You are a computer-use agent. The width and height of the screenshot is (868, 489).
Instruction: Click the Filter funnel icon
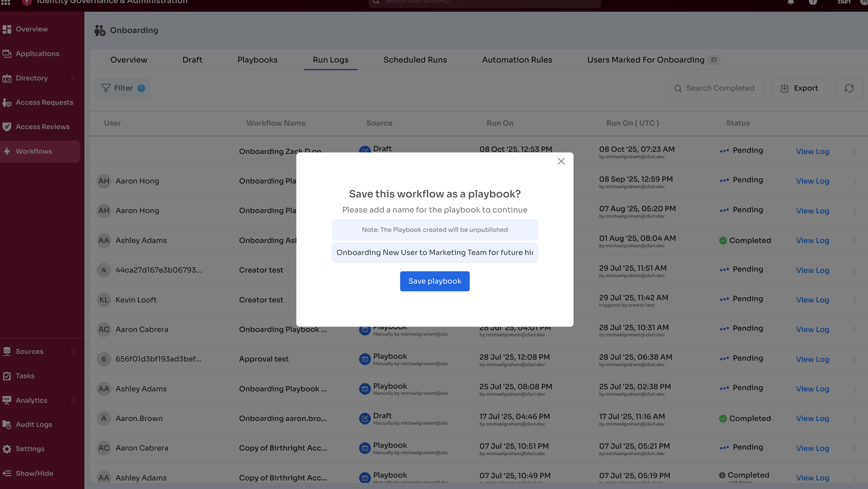point(106,88)
